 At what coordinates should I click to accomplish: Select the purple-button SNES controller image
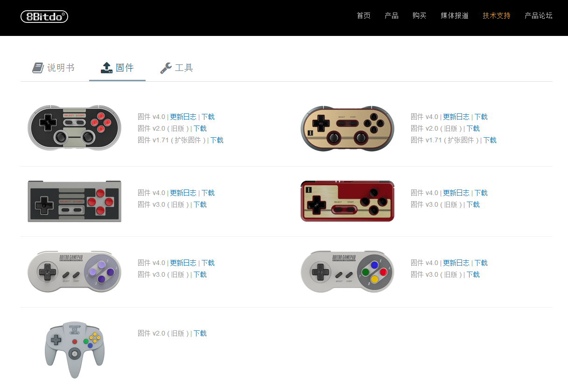(75, 272)
